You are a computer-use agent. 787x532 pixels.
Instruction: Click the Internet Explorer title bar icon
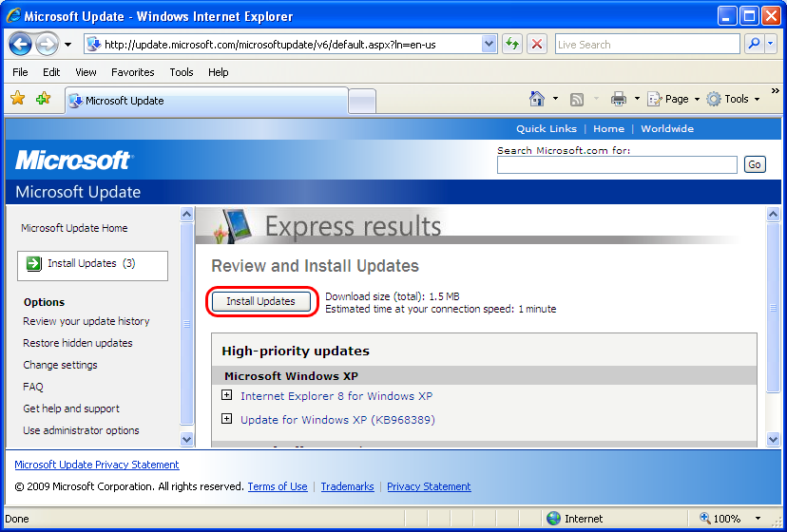click(x=13, y=16)
